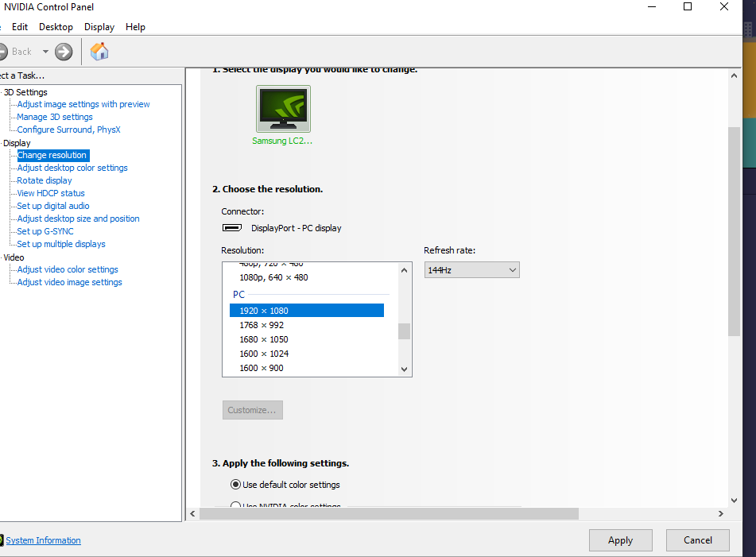Open Set up digital audio
Viewport: 756px width, 557px height.
(x=53, y=206)
